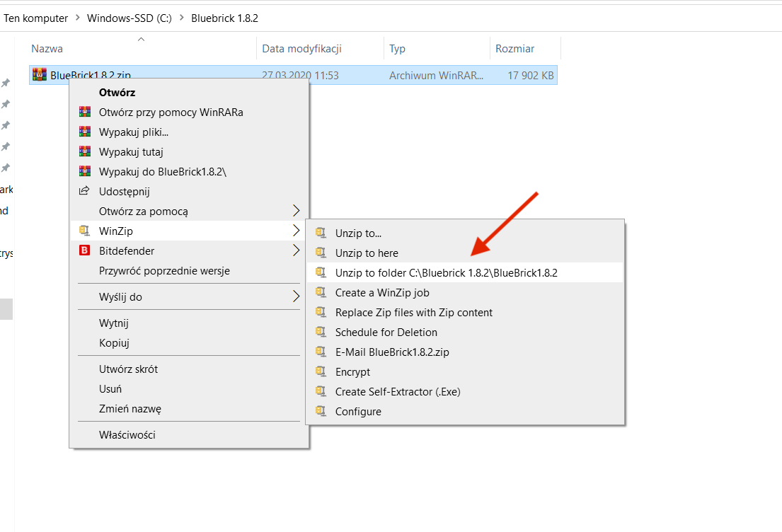Choose 'Wypakuj tutaj' menu entry
This screenshot has height=532, width=782.
click(189, 151)
